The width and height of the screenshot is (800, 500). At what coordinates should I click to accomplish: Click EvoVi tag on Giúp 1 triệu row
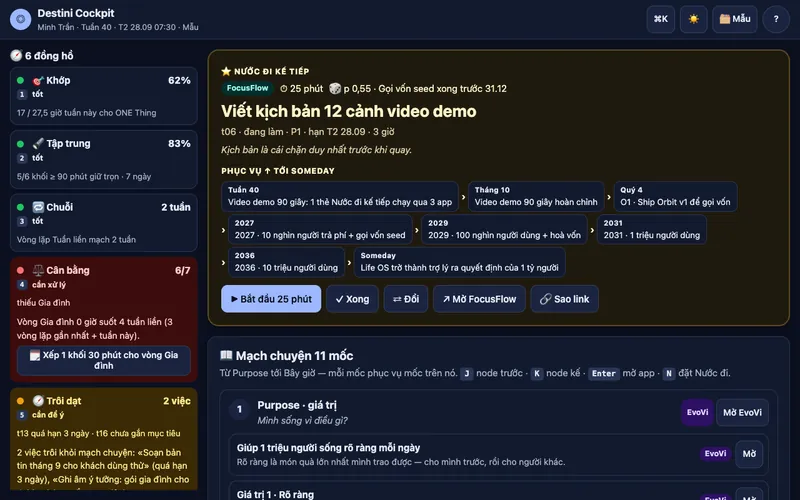[x=715, y=454]
